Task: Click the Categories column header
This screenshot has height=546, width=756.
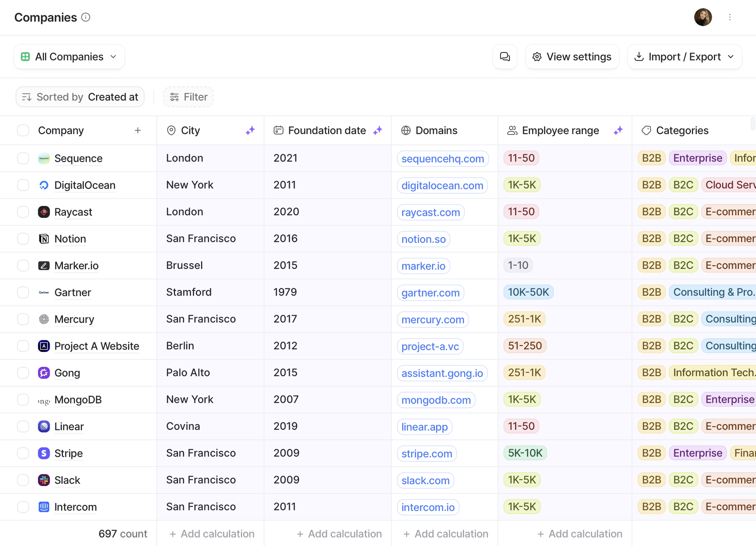Action: pos(682,130)
